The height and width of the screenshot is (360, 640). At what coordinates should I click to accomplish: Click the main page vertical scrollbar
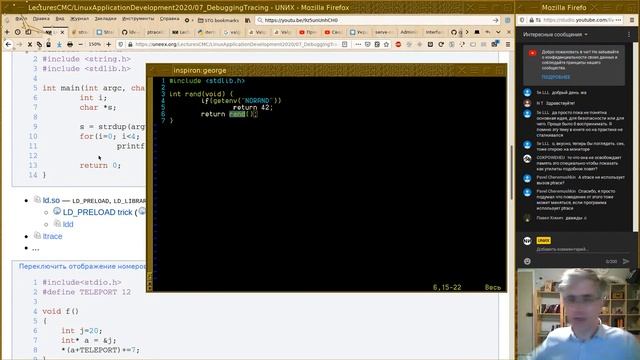point(512,173)
